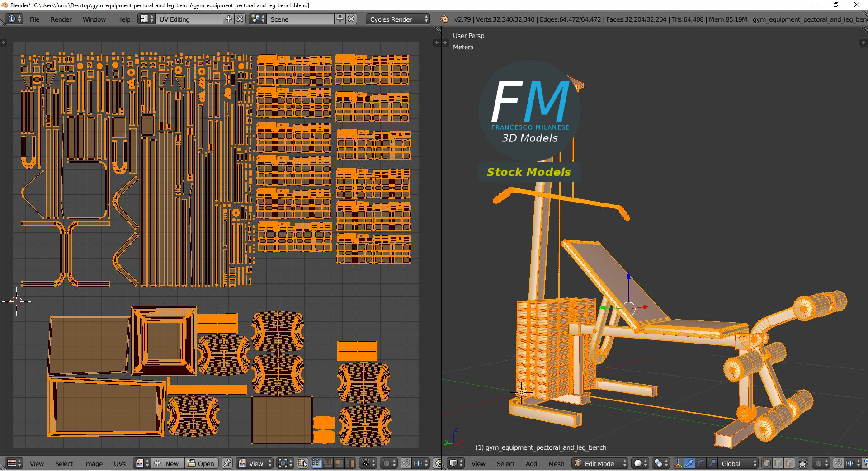Add a new scene with plus icon
This screenshot has height=471, width=868.
coord(340,19)
